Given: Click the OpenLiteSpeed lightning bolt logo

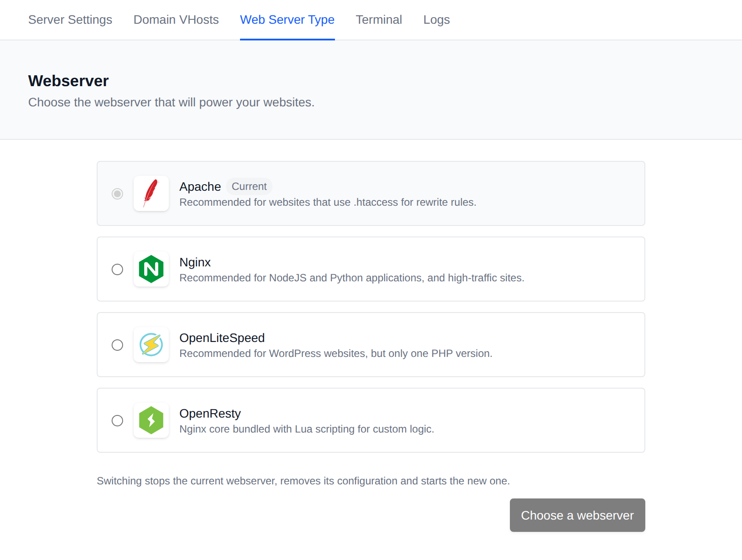Looking at the screenshot, I should coord(151,345).
